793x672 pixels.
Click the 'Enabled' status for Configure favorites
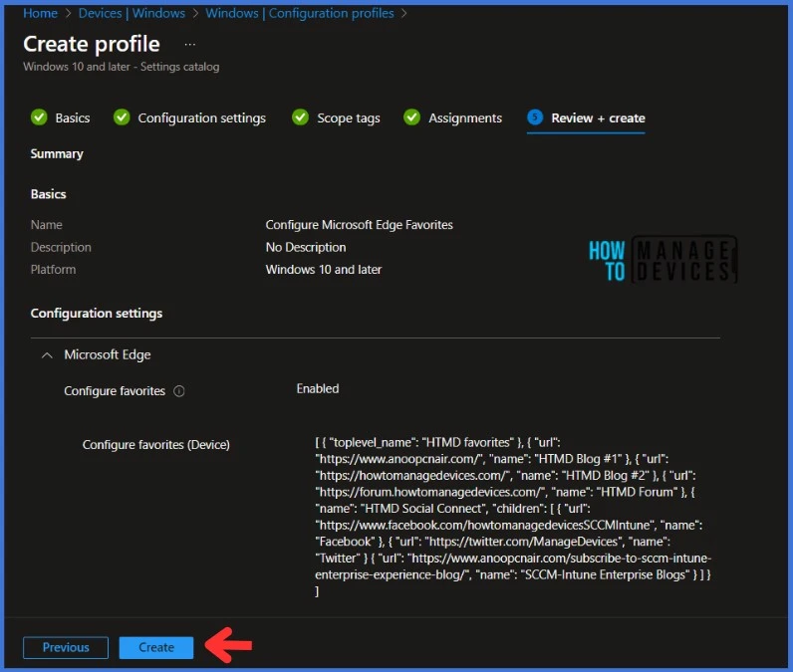(318, 388)
